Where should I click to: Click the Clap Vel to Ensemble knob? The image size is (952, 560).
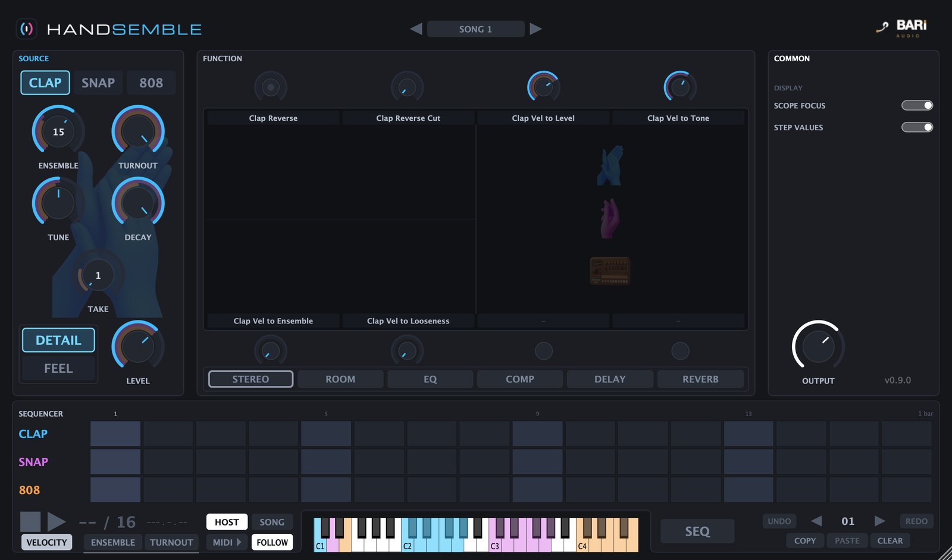tap(271, 351)
